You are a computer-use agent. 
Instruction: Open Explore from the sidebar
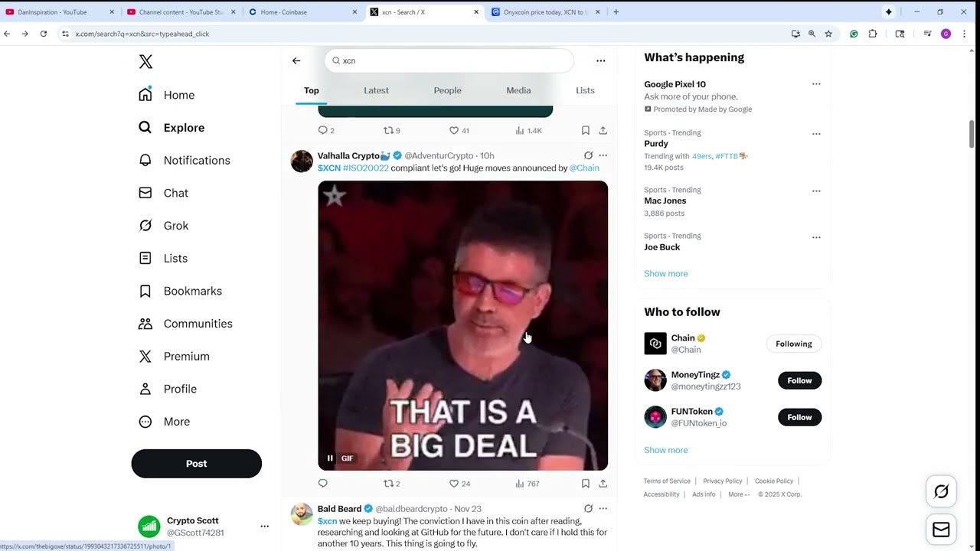[171, 128]
